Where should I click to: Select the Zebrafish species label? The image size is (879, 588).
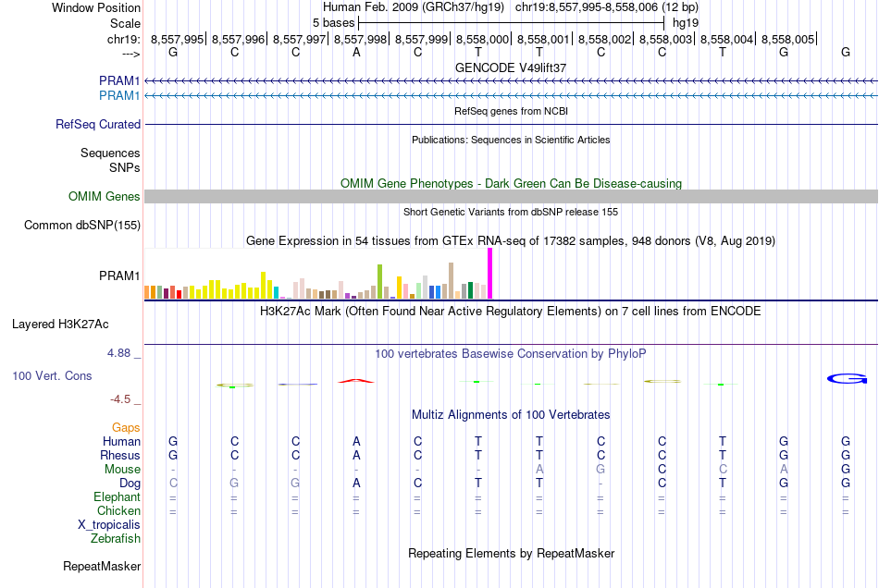click(x=116, y=538)
